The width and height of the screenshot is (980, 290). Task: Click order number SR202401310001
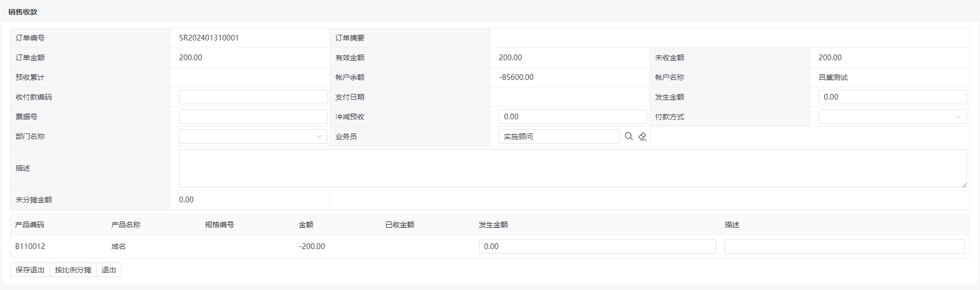point(209,38)
